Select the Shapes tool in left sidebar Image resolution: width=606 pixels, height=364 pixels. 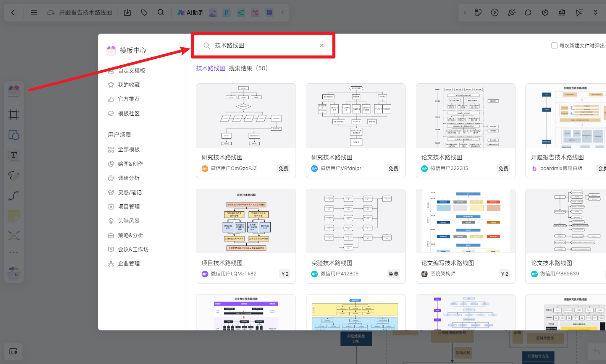click(x=14, y=135)
